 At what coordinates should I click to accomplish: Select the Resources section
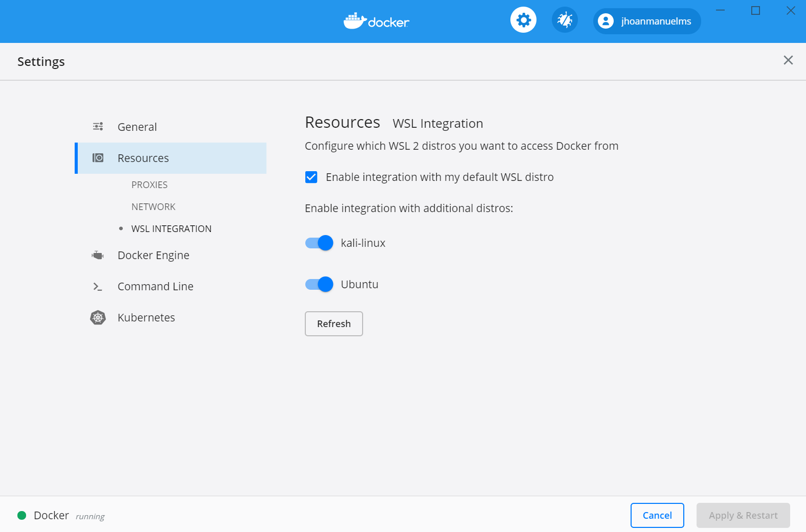click(x=171, y=158)
